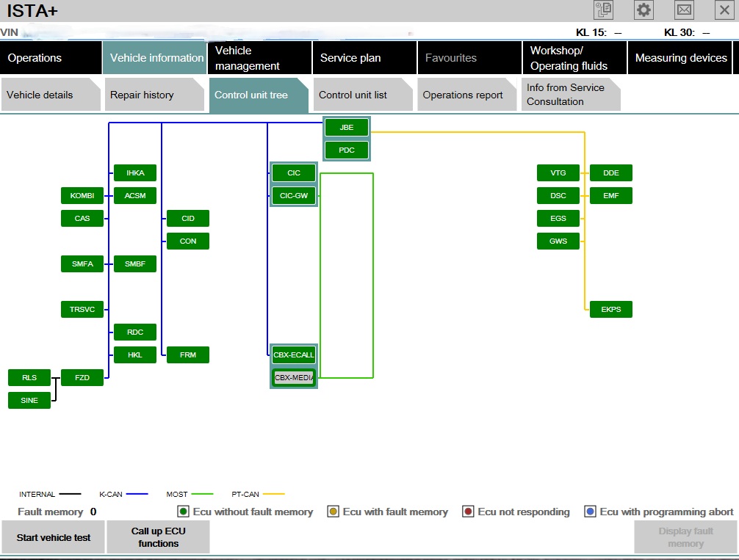The height and width of the screenshot is (560, 739).
Task: Select the CAS car access node
Action: point(82,219)
